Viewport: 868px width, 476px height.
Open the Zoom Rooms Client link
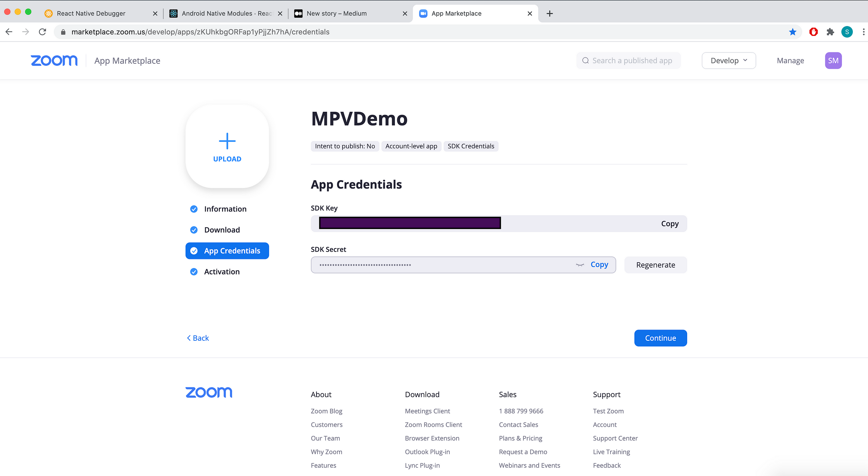434,424
